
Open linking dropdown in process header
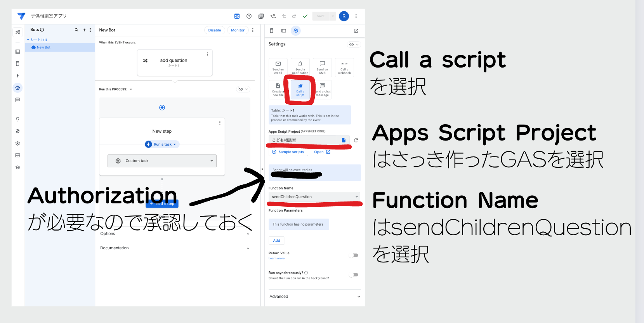[x=243, y=89]
